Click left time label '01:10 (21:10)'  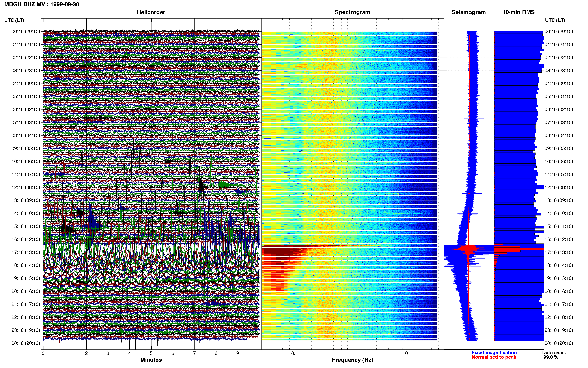[26, 45]
